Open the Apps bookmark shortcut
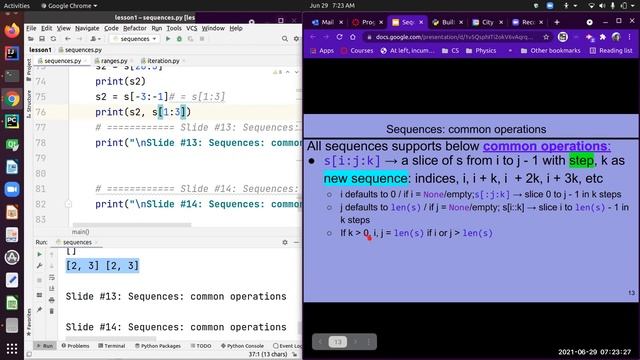The height and width of the screenshot is (360, 640). coord(322,51)
